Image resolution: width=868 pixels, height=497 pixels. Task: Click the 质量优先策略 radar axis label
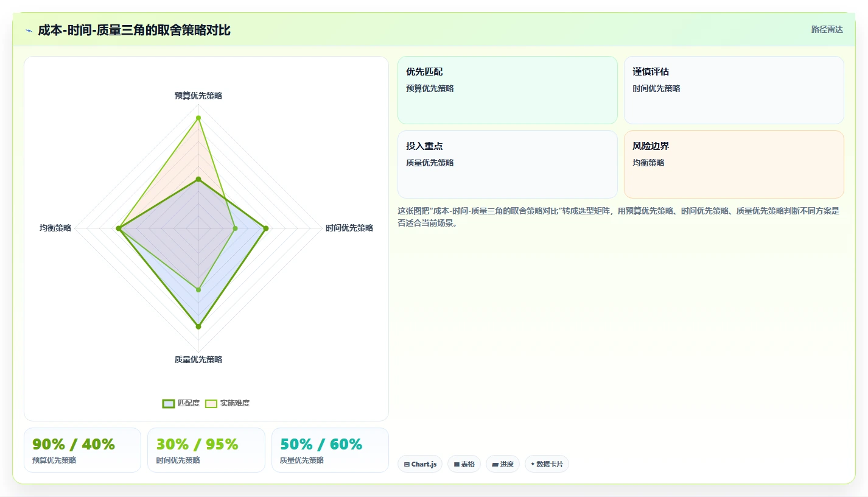click(x=198, y=359)
